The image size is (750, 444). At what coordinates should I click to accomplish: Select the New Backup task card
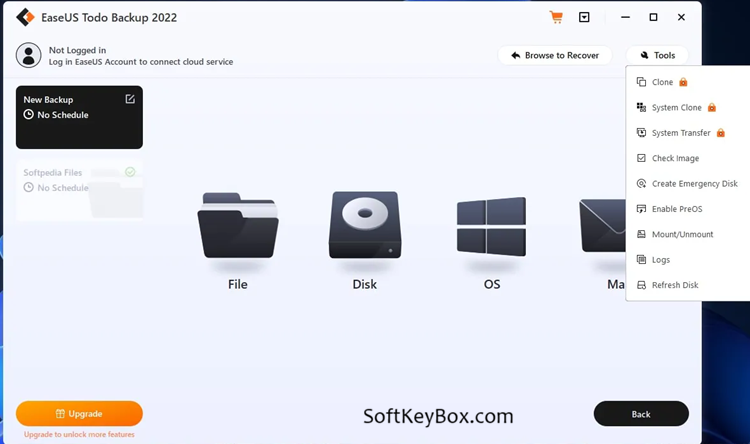[79, 117]
